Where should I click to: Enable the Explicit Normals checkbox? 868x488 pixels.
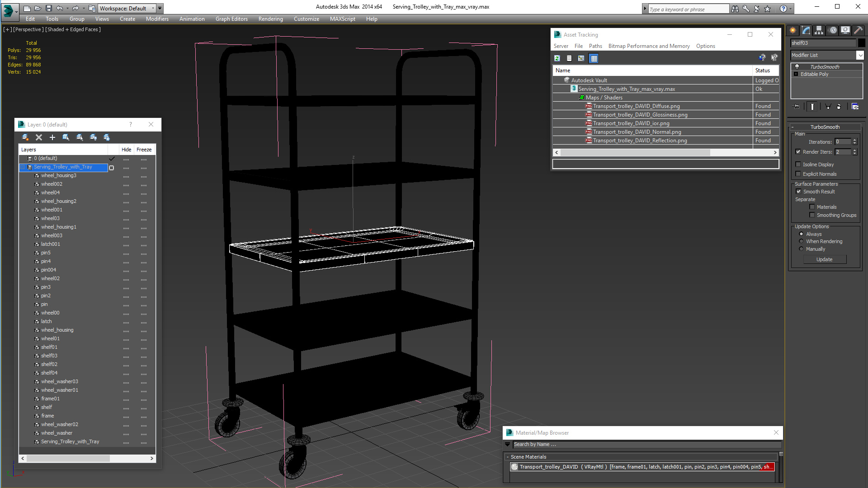pos(798,174)
